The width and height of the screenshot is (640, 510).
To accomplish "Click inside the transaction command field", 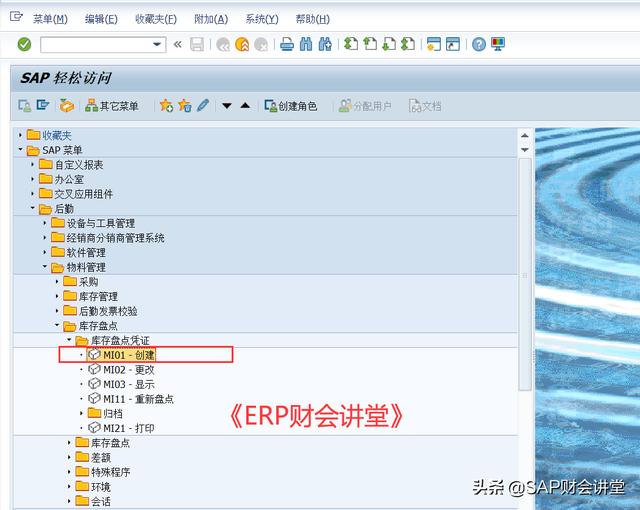I will [x=96, y=44].
